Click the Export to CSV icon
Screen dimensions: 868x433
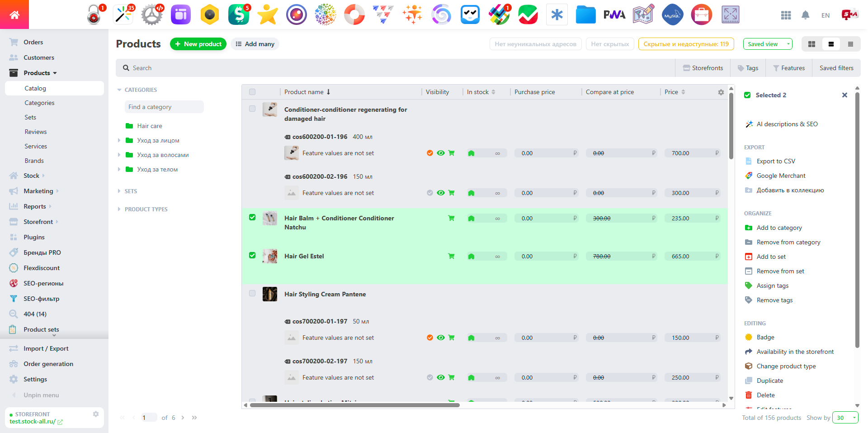pyautogui.click(x=749, y=161)
